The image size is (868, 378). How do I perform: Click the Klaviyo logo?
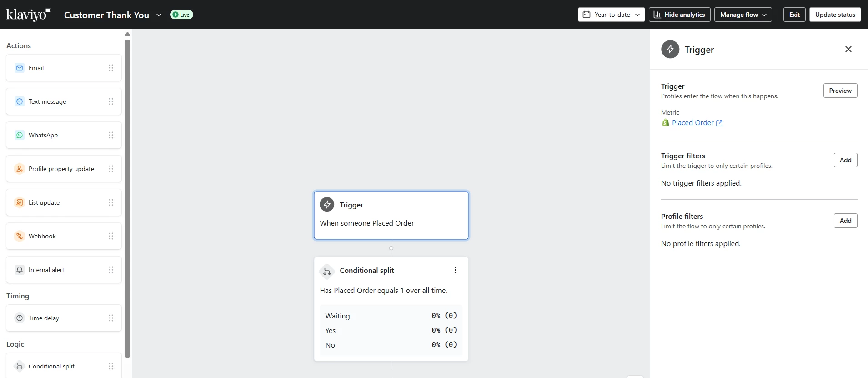28,15
